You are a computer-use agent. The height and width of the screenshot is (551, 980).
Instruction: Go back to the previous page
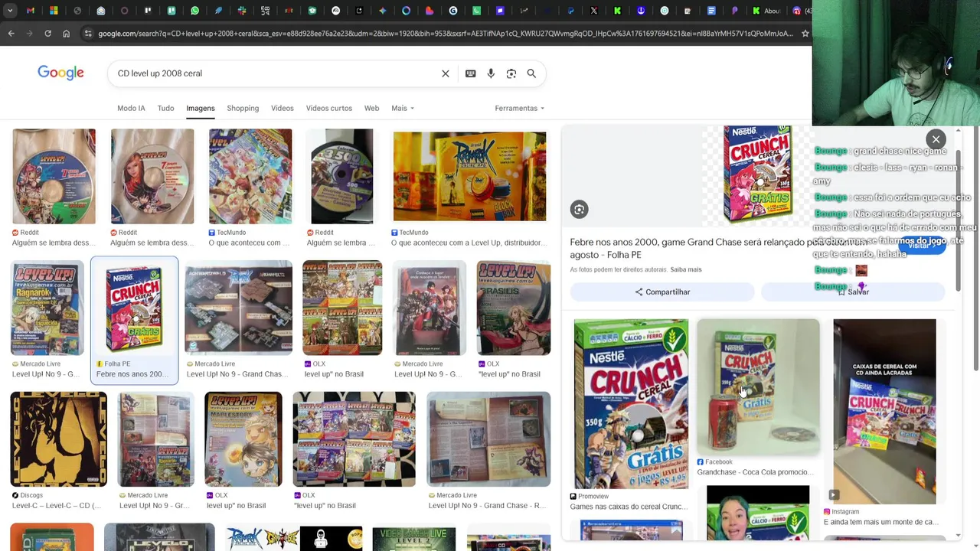11,34
